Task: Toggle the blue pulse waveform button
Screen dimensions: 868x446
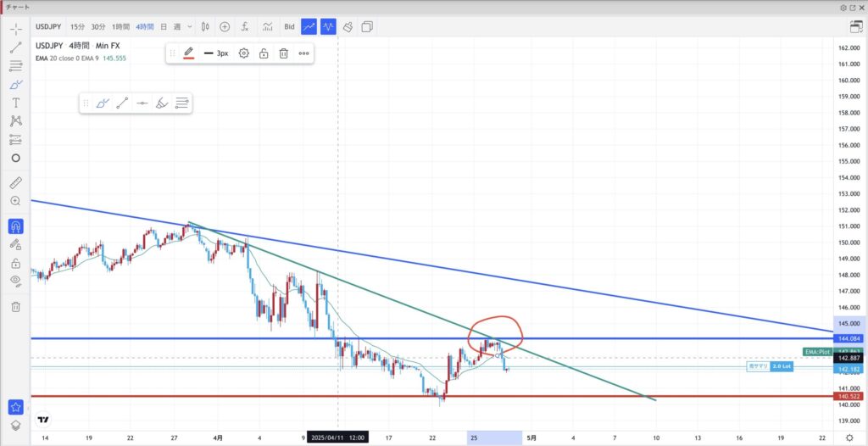Action: [328, 26]
